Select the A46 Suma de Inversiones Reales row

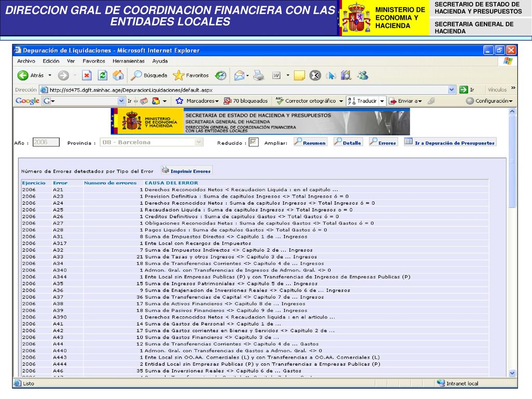click(x=255, y=371)
